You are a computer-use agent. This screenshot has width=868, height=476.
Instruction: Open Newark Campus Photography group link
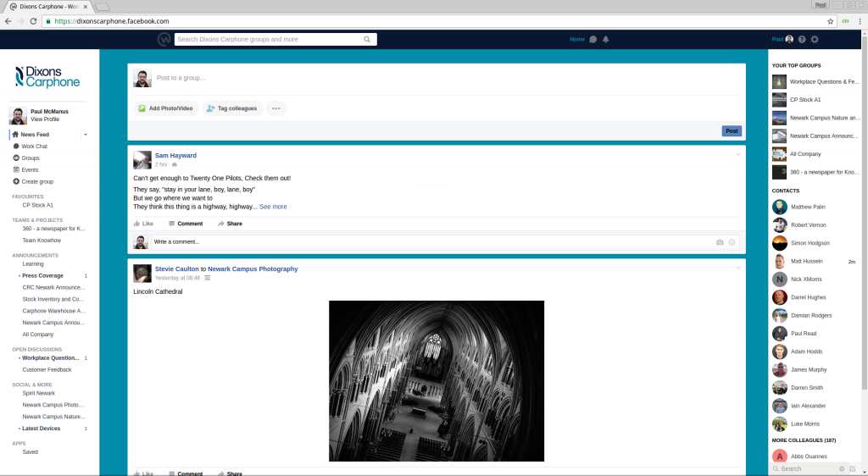click(253, 268)
